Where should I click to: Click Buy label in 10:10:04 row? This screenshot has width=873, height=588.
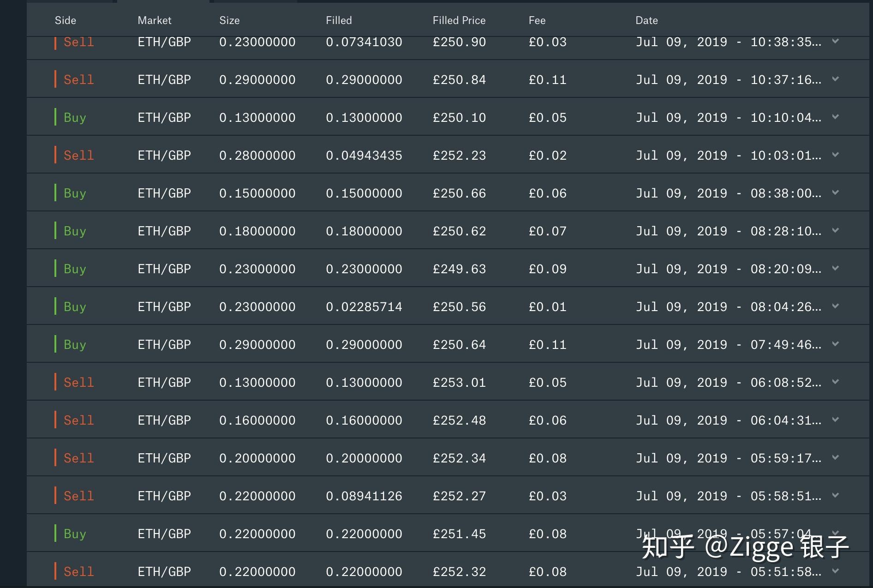coord(75,118)
